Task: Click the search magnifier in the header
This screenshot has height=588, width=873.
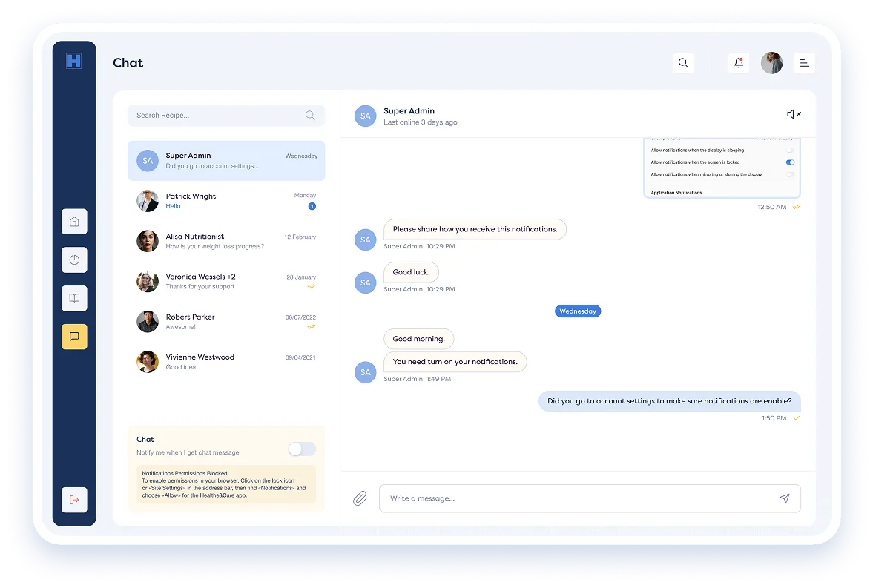Action: click(683, 63)
